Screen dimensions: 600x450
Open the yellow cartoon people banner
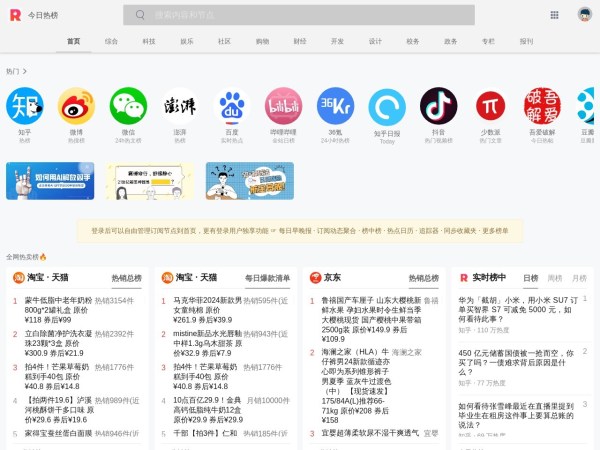pos(150,181)
